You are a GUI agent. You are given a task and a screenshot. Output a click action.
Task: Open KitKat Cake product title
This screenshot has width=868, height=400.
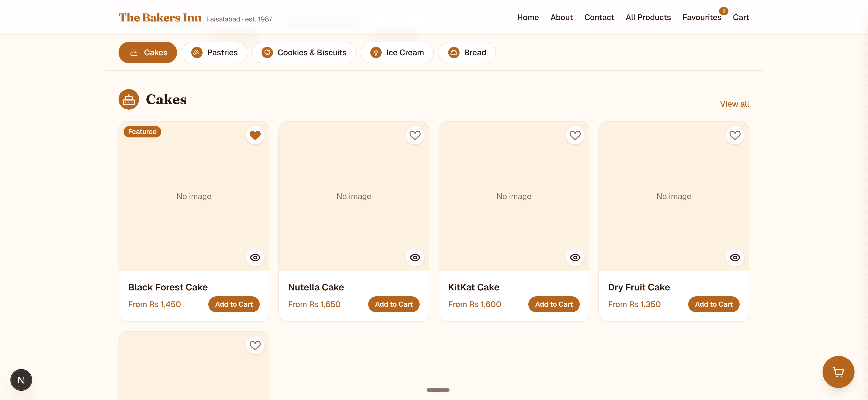coord(474,287)
